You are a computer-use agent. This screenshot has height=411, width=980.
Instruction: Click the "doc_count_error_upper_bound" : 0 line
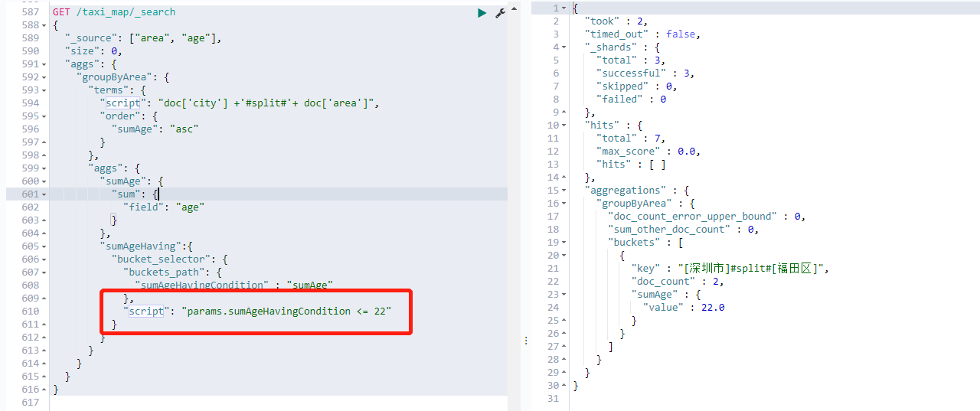tap(707, 216)
